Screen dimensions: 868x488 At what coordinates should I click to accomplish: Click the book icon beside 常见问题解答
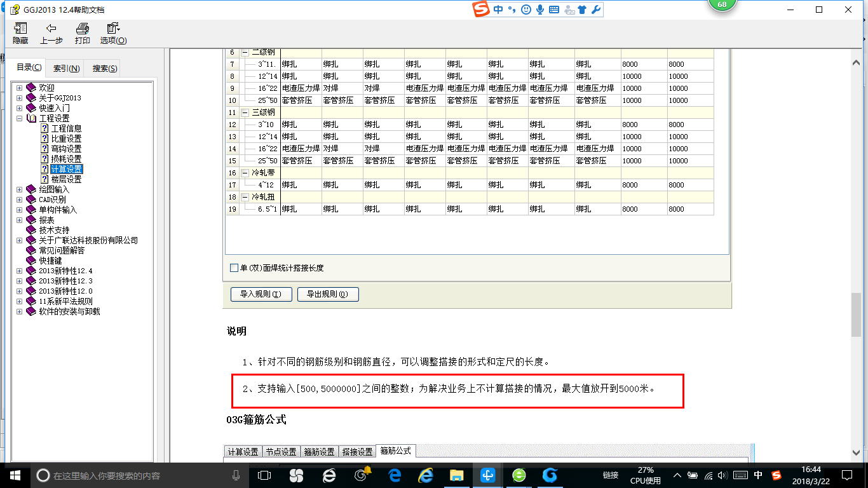(31, 250)
